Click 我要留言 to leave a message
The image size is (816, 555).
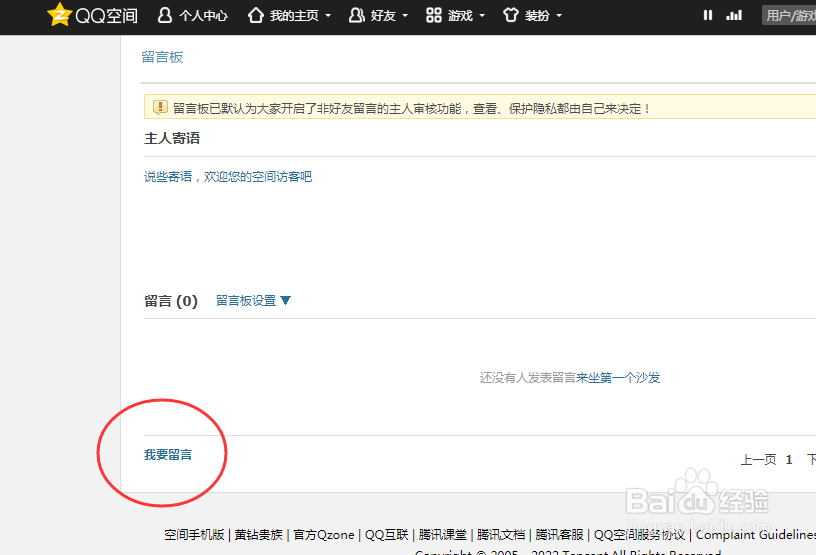click(168, 455)
